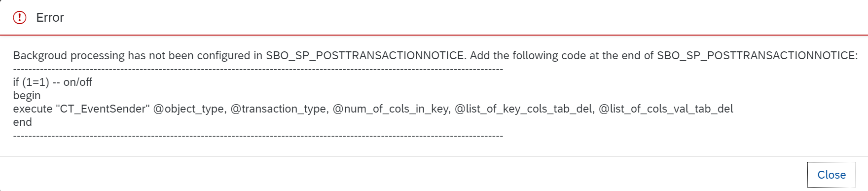
Task: Click the "-- on/off" comment text
Action: (x=72, y=82)
